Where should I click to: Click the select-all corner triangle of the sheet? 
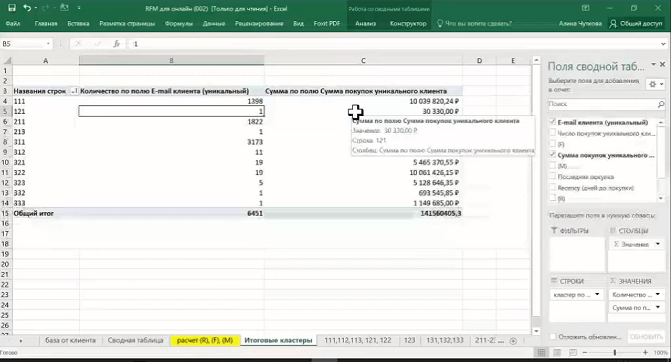click(7, 60)
